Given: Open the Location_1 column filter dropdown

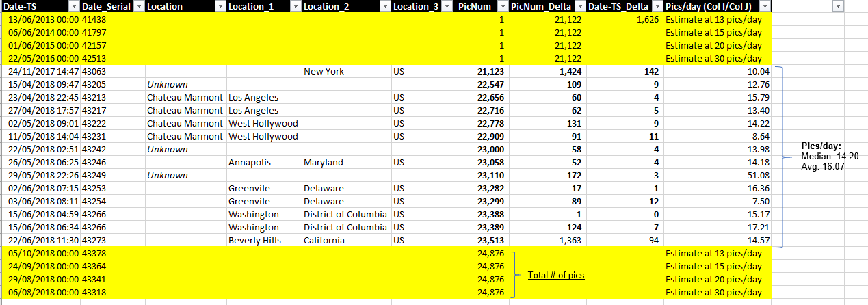Looking at the screenshot, I should tap(295, 6).
